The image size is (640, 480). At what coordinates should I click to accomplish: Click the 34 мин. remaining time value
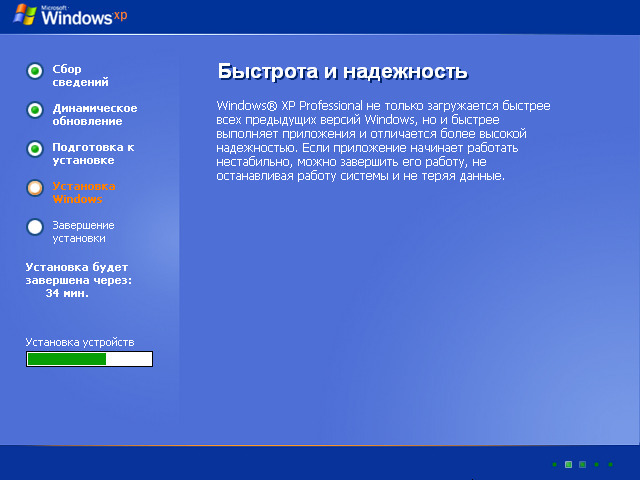coord(67,293)
